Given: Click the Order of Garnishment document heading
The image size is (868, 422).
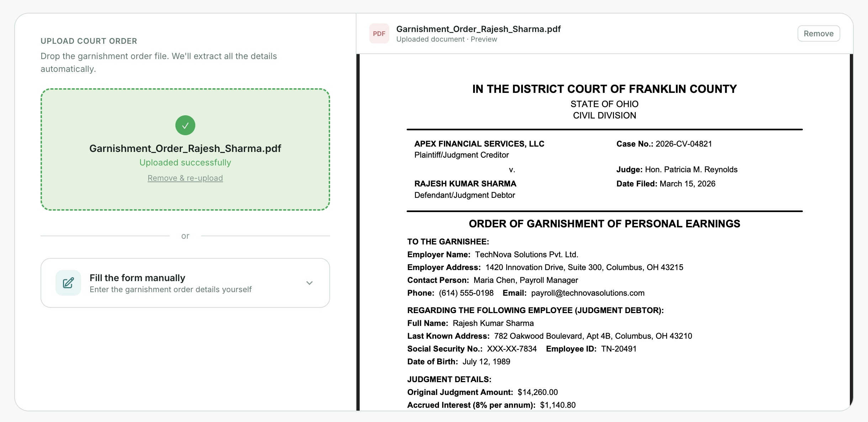Looking at the screenshot, I should 604,224.
